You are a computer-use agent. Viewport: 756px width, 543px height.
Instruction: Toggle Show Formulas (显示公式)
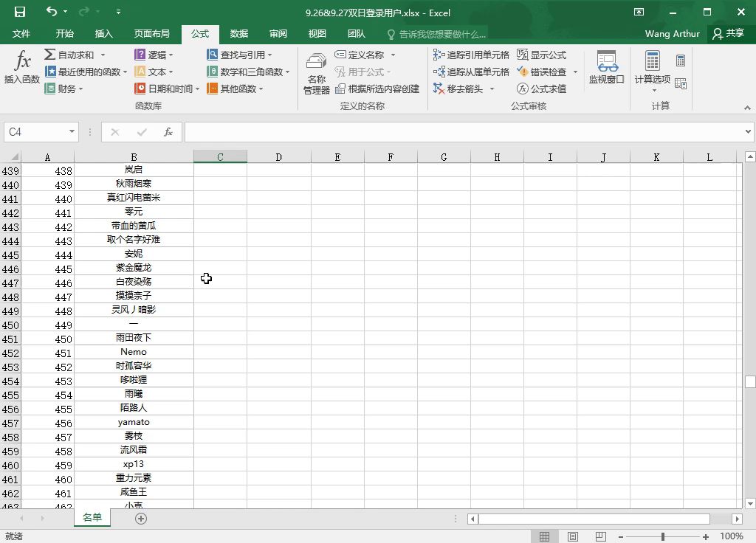click(541, 55)
